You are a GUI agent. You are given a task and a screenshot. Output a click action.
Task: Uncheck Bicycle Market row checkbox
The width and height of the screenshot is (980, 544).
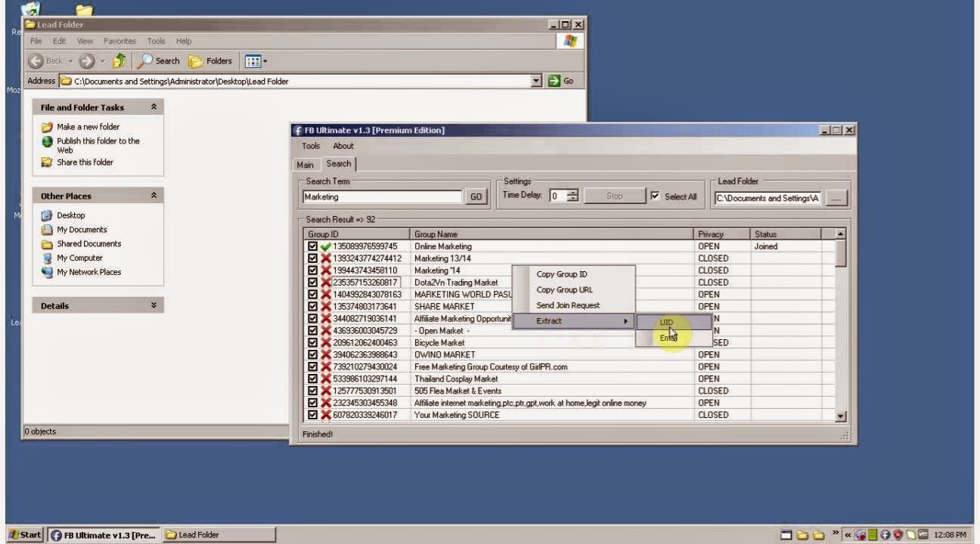pyautogui.click(x=313, y=343)
